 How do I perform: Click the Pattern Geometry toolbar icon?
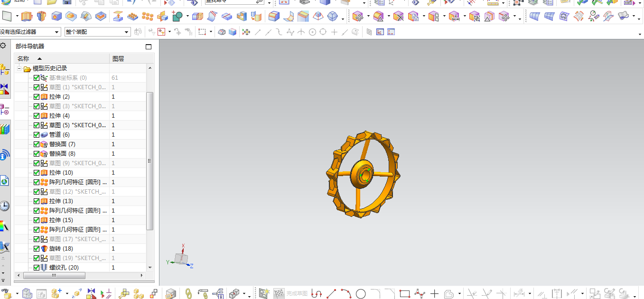[x=148, y=17]
